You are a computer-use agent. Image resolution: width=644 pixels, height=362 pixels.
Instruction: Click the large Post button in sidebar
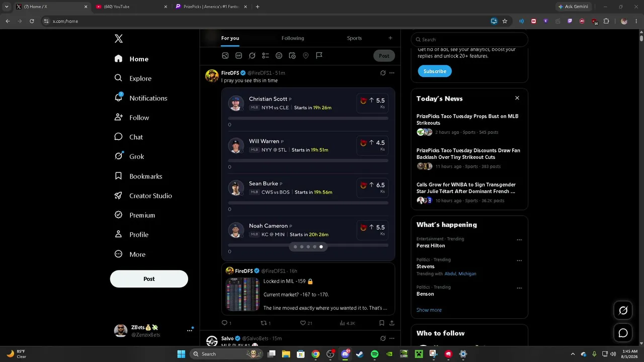(149, 279)
